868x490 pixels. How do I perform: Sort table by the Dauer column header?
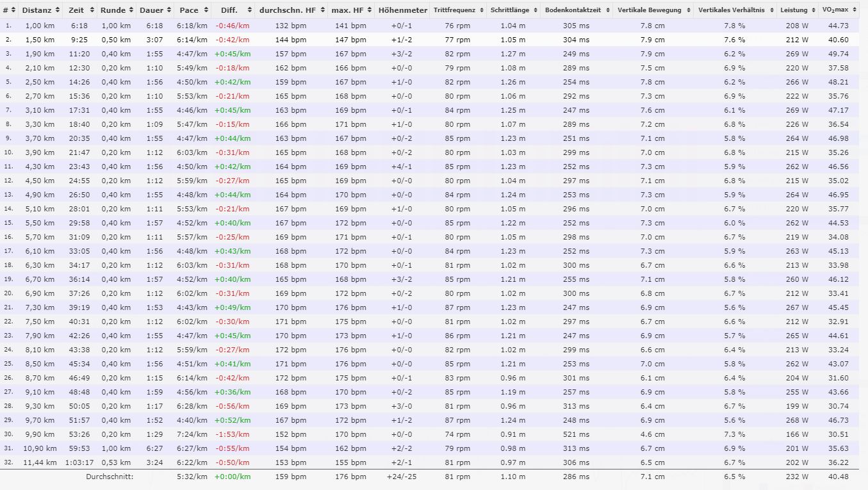tap(151, 10)
